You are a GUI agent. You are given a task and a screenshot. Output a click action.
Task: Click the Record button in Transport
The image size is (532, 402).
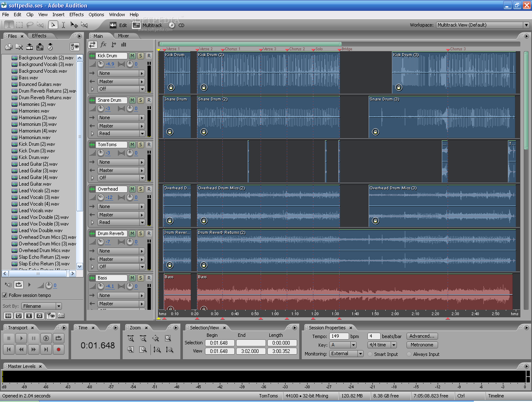pyautogui.click(x=59, y=349)
